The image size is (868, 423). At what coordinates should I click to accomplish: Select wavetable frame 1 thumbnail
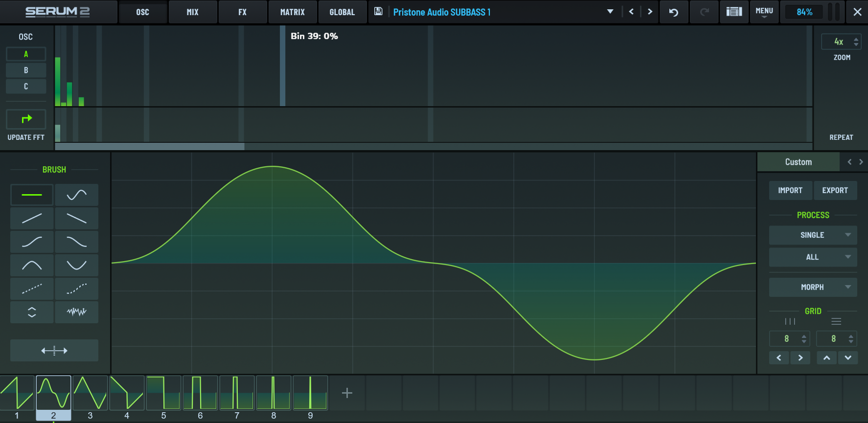[x=17, y=393]
